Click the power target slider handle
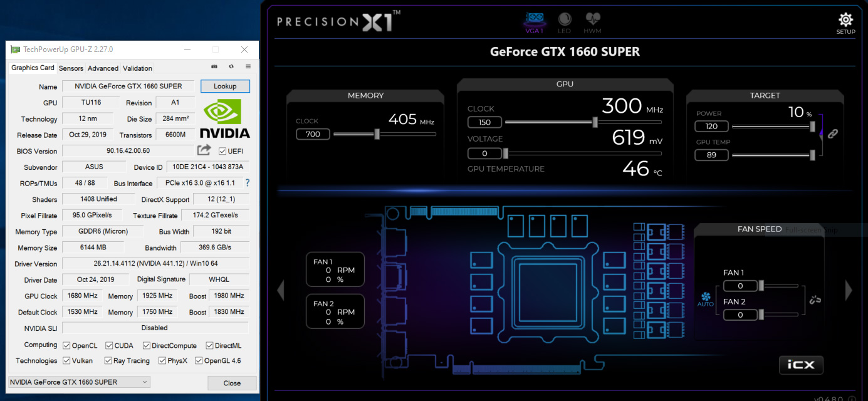 pyautogui.click(x=812, y=126)
